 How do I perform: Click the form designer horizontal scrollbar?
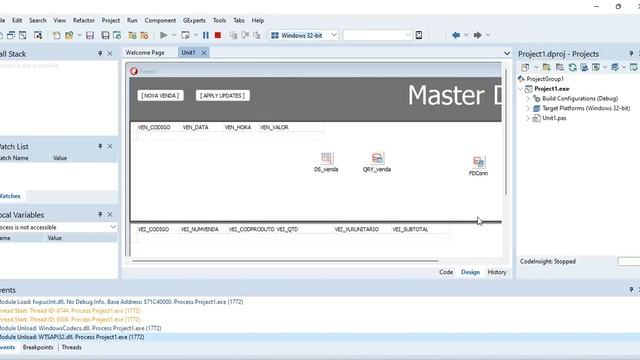pos(285,260)
